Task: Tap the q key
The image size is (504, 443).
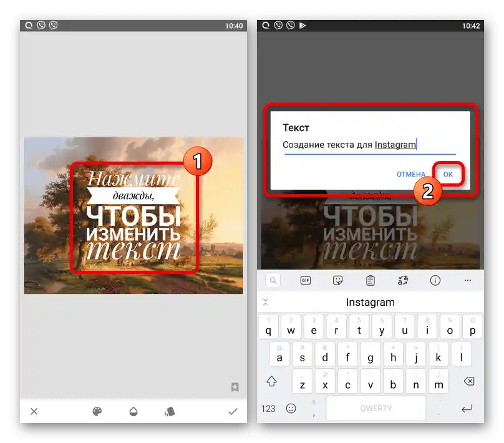Action: tap(268, 326)
